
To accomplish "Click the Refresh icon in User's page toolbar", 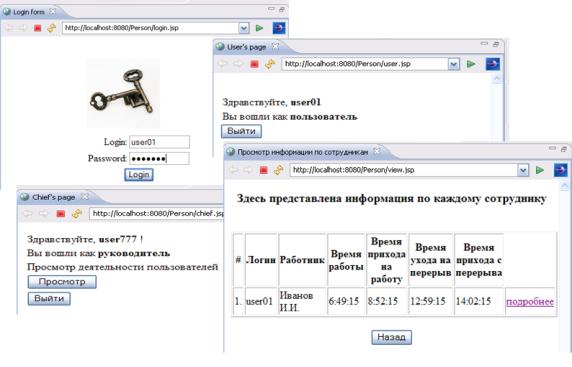I will 270,64.
